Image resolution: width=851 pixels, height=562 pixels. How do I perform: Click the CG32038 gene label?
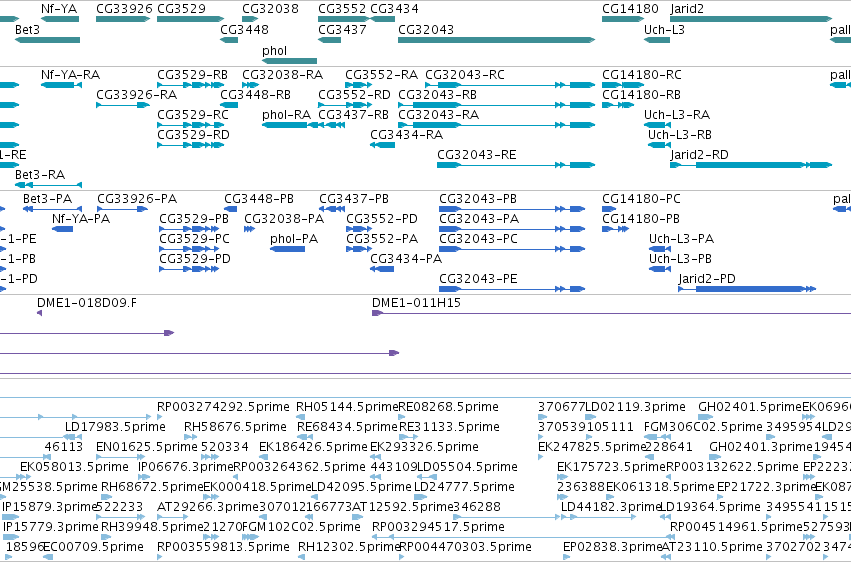(270, 9)
